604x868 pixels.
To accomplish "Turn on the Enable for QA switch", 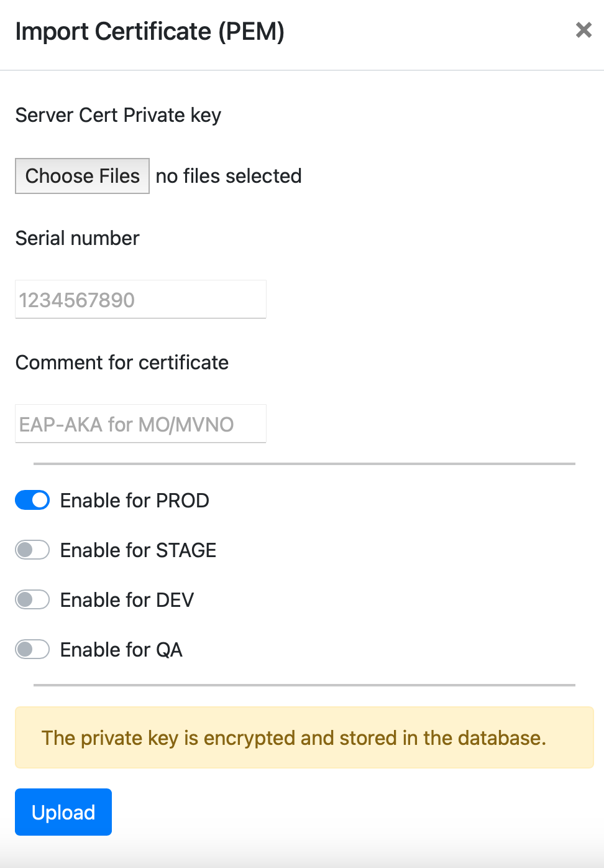I will (x=32, y=650).
